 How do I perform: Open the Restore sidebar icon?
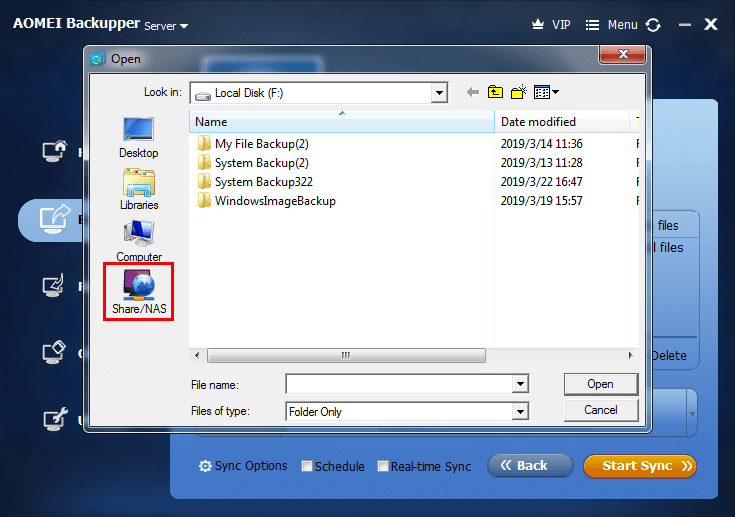point(53,285)
